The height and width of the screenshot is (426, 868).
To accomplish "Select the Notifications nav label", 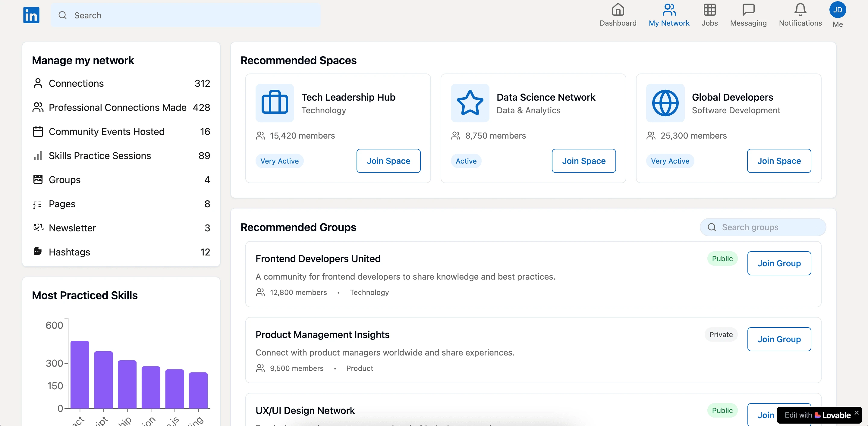I will tap(800, 23).
